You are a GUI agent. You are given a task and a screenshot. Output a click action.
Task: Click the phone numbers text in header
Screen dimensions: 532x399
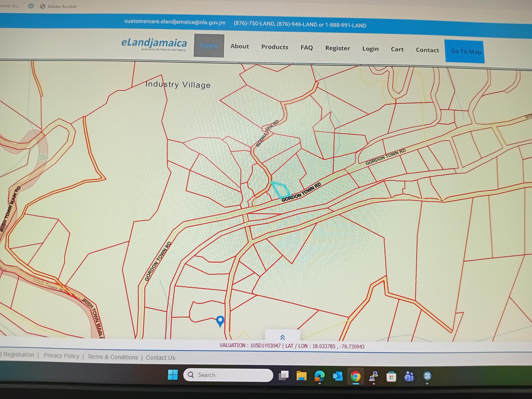(300, 25)
